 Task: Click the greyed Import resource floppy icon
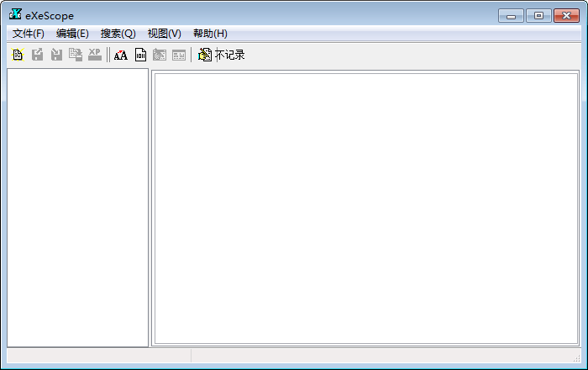[56, 55]
